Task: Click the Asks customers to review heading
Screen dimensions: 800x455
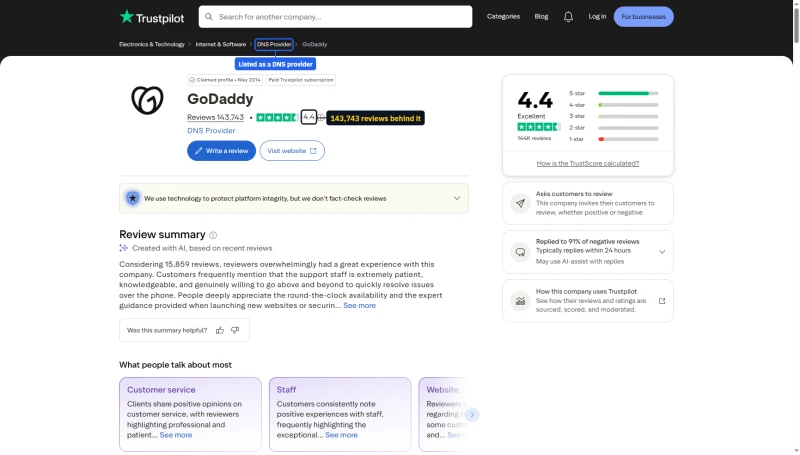Action: (x=574, y=194)
